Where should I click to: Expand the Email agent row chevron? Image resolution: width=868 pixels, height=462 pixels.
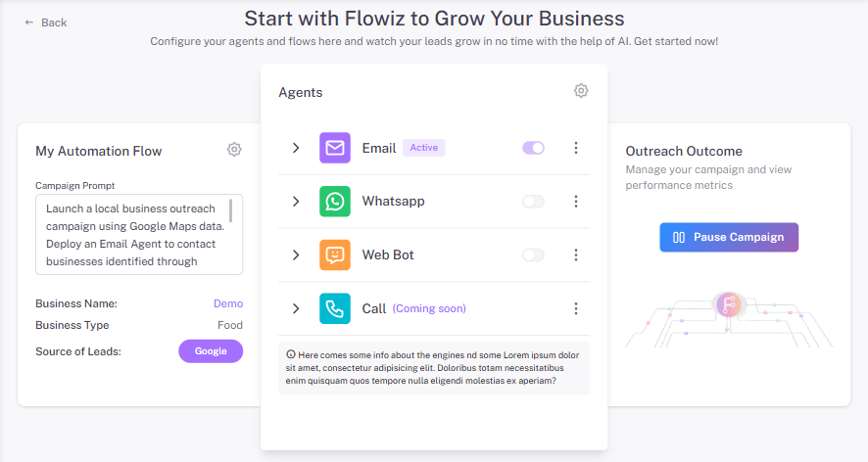pos(296,148)
